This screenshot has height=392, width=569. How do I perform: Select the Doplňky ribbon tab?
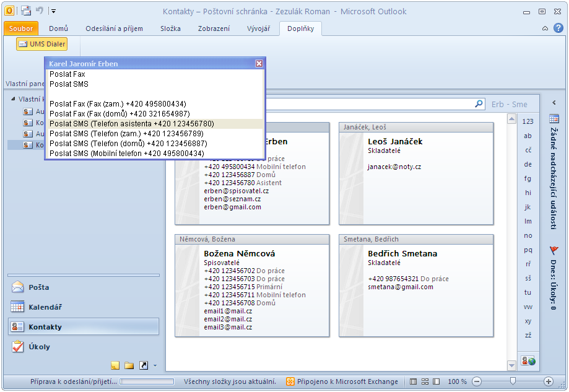pyautogui.click(x=300, y=28)
